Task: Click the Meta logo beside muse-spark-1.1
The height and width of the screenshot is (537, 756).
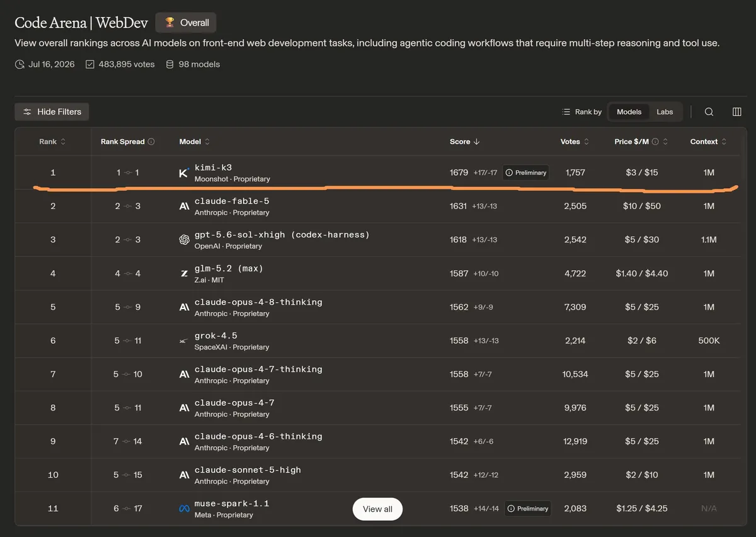Action: pos(184,509)
